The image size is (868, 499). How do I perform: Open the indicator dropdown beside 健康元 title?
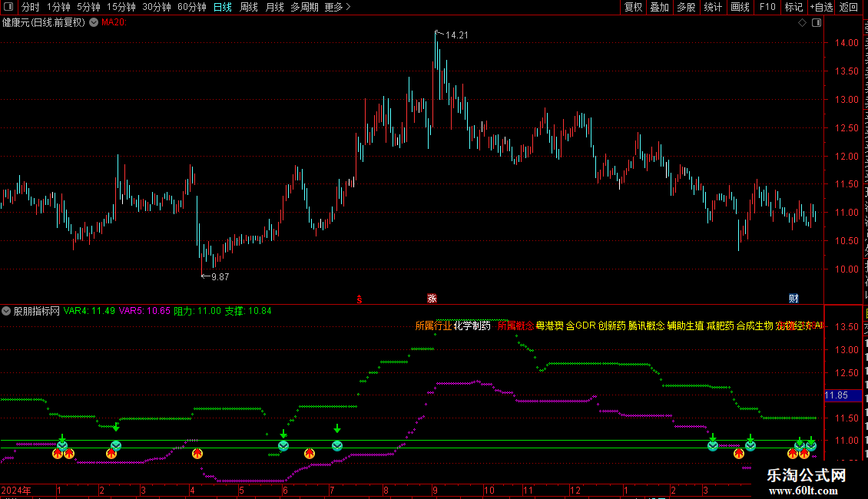tap(94, 22)
